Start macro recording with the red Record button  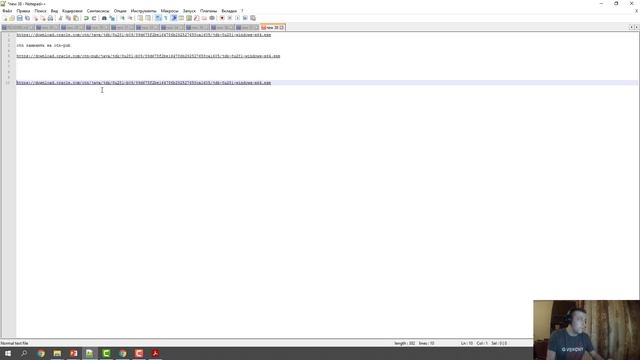click(222, 18)
